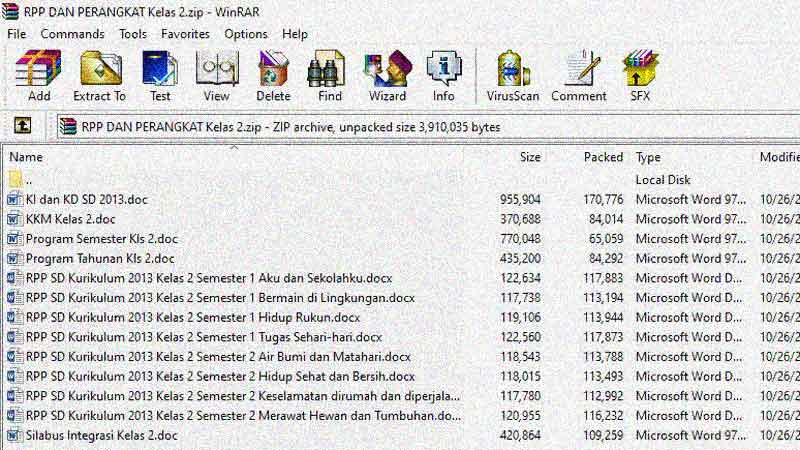Open the Find binoculars tool
The height and width of the screenshot is (450, 800).
[x=327, y=68]
